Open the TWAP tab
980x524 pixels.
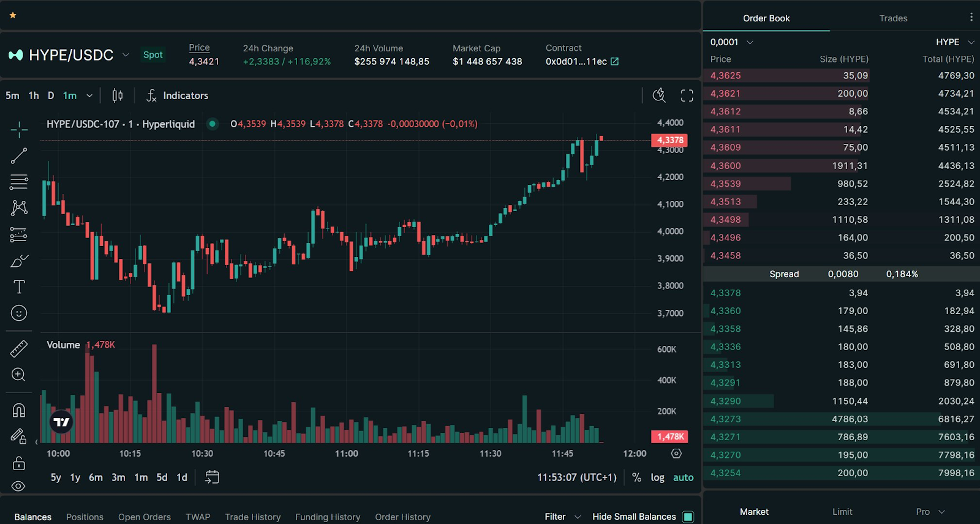198,517
